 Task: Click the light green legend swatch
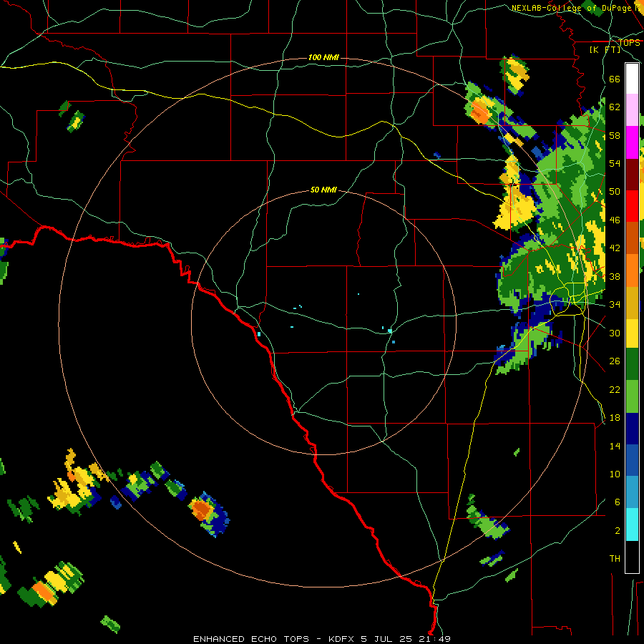[632, 396]
